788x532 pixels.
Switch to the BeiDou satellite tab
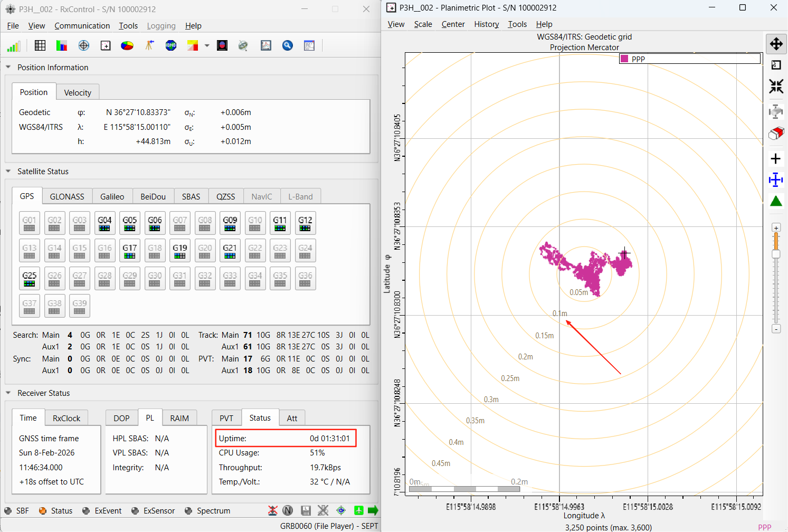tap(153, 196)
